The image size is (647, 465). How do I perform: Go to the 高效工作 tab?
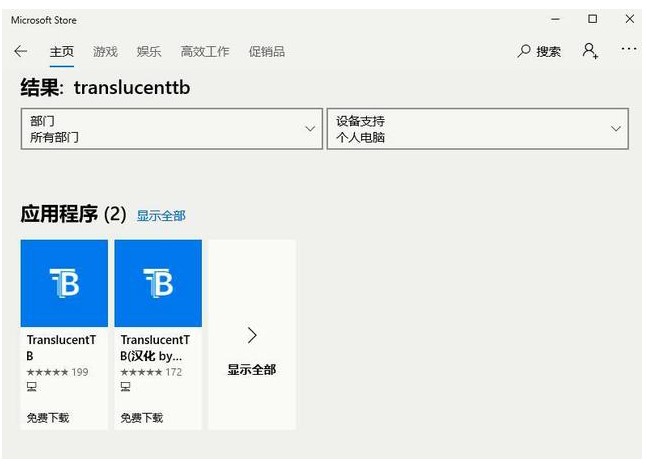click(204, 52)
